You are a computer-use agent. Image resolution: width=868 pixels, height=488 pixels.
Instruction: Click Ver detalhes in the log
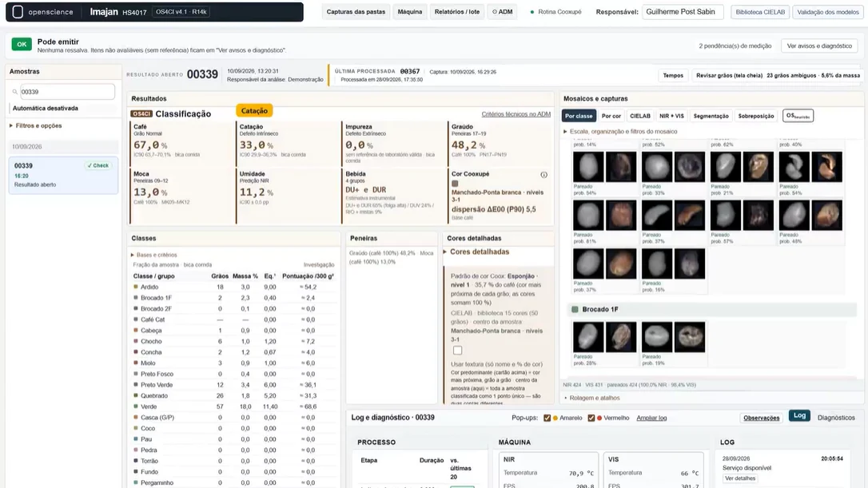coord(740,478)
